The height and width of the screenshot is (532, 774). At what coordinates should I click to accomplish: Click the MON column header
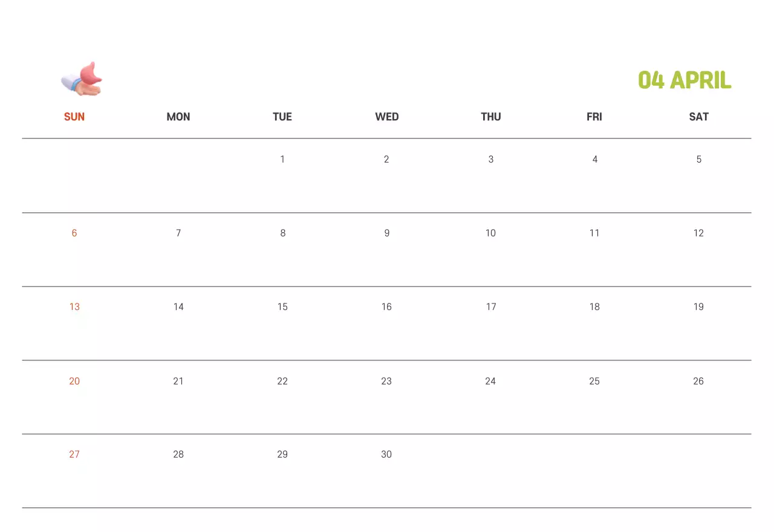(178, 117)
